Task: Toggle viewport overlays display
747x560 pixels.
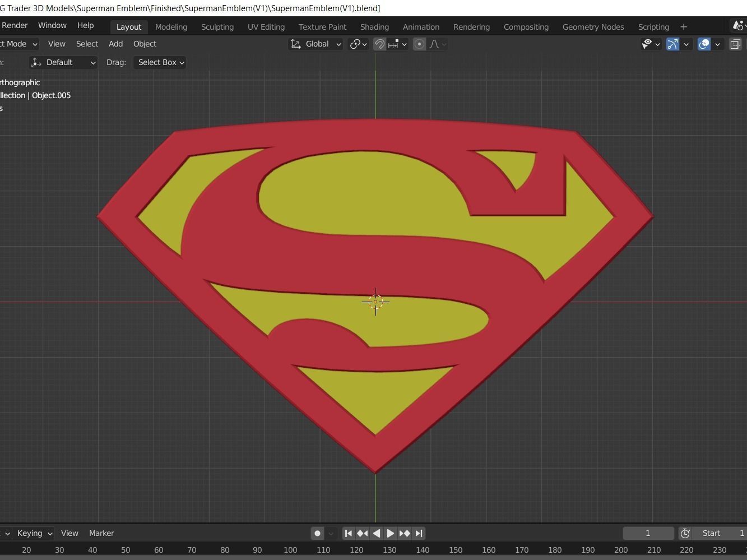Action: pos(704,44)
